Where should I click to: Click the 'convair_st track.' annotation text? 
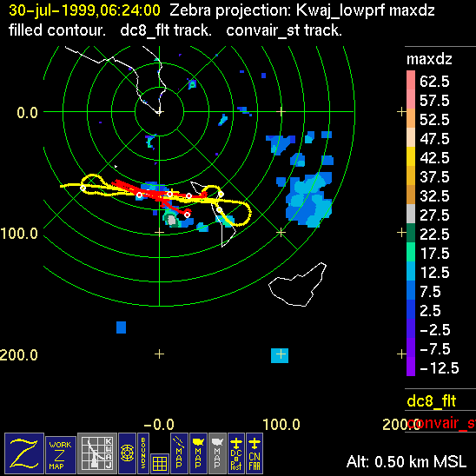[284, 30]
